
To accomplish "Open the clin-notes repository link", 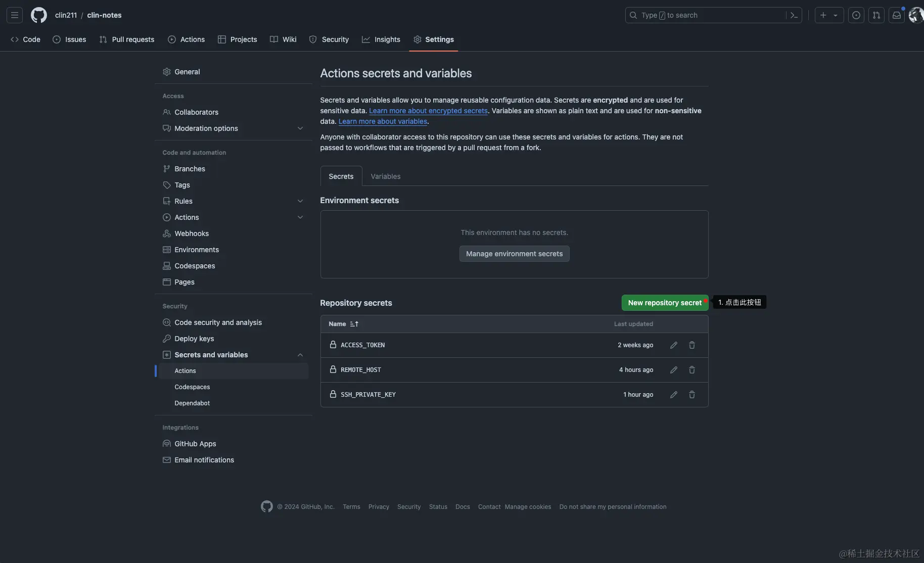I will click(x=104, y=15).
